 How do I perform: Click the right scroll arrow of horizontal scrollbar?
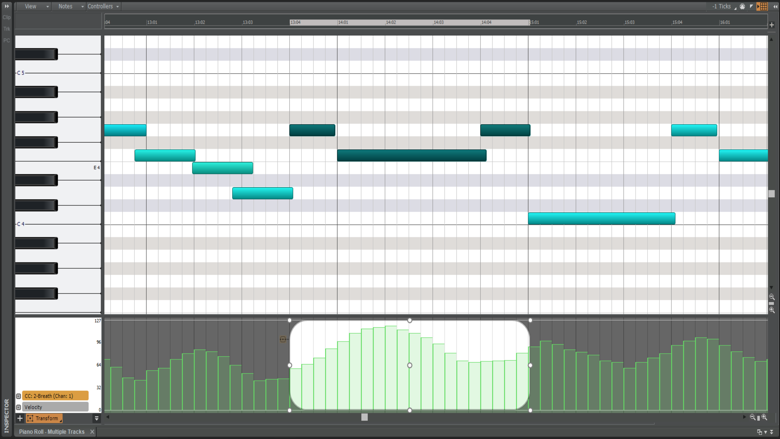[x=745, y=417]
